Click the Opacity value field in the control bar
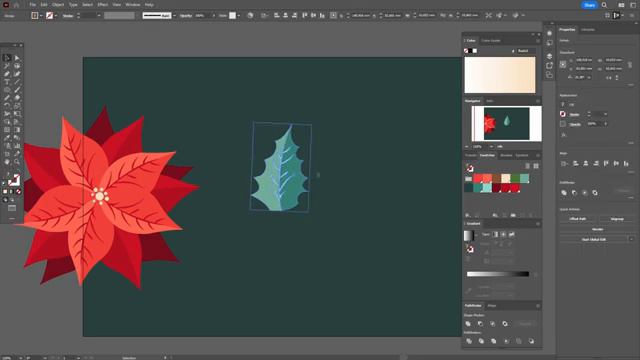Screen dimensions: 640x360 (x=201, y=16)
